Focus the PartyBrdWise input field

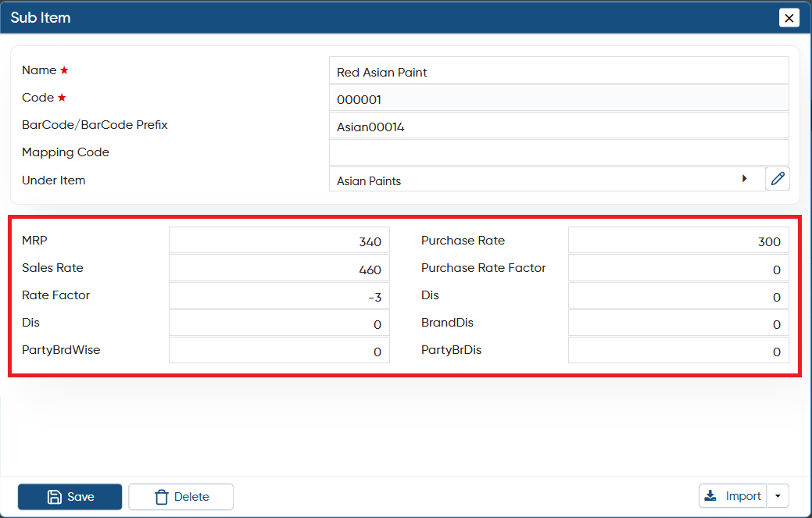(279, 350)
